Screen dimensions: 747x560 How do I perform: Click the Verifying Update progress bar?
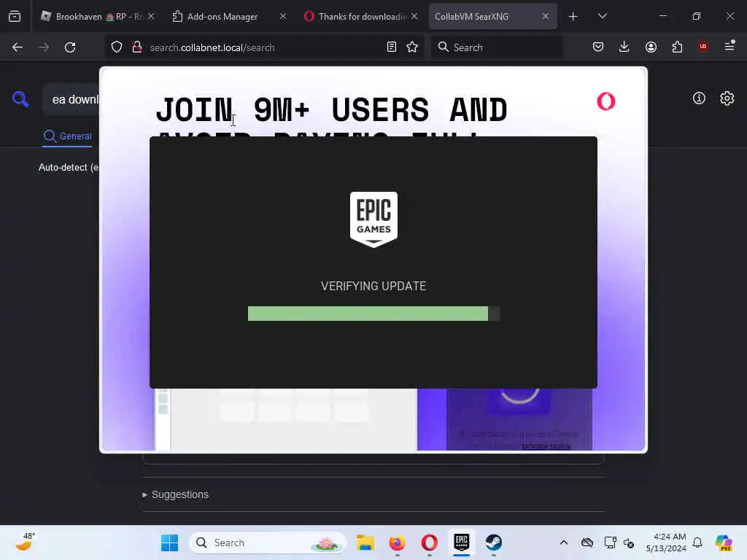(373, 314)
